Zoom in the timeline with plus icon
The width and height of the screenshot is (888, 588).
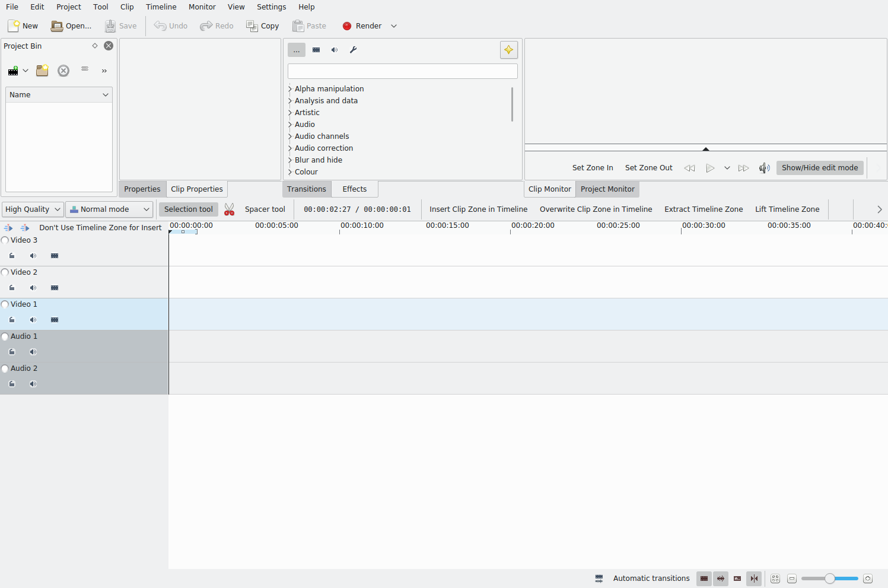coord(868,579)
